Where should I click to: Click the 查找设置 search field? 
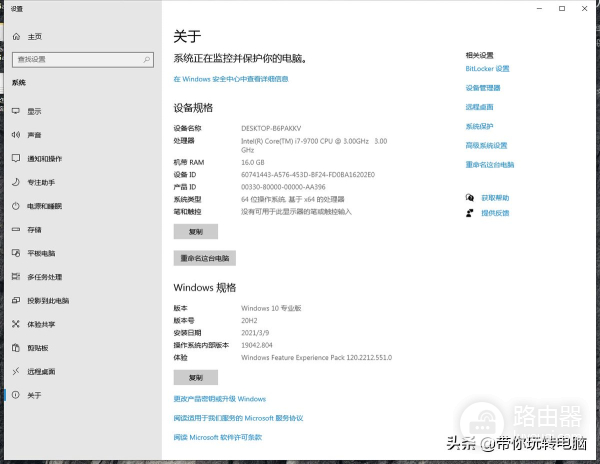click(x=83, y=60)
